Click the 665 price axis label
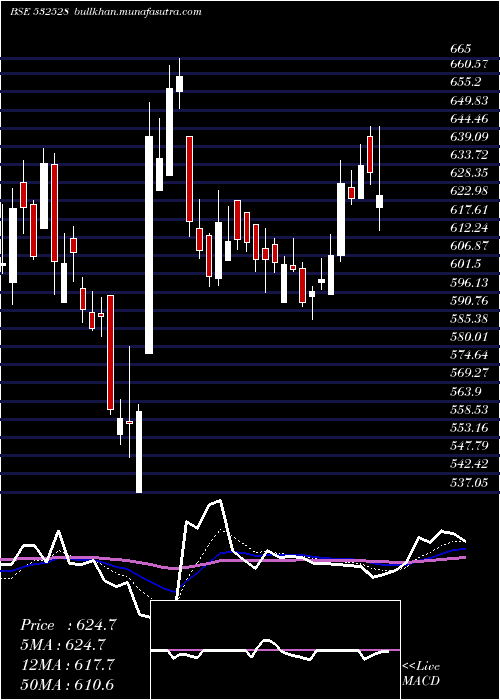 click(461, 49)
